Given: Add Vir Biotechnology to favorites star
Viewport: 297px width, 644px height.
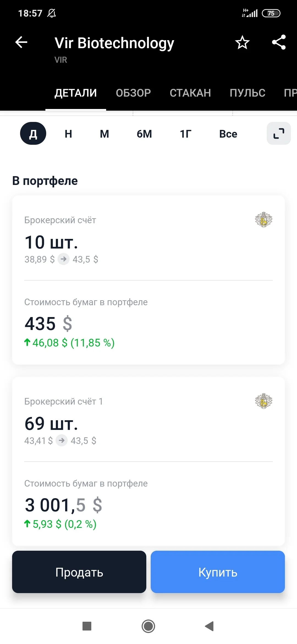Looking at the screenshot, I should [242, 42].
